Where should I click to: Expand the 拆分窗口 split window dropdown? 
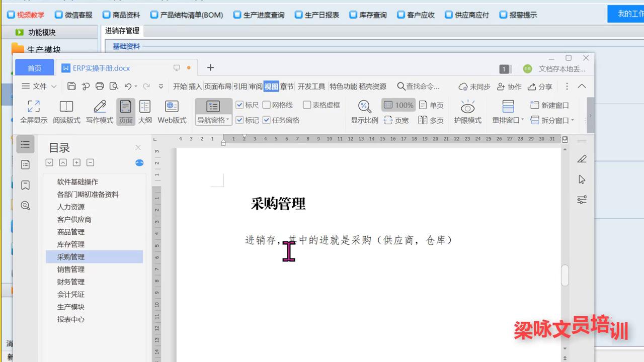[574, 120]
